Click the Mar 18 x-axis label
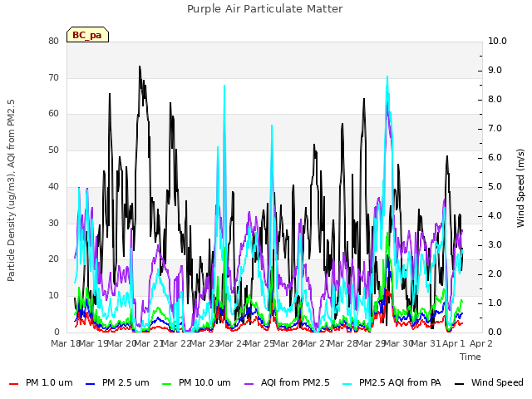This screenshot has height=399, width=532. 65,343
